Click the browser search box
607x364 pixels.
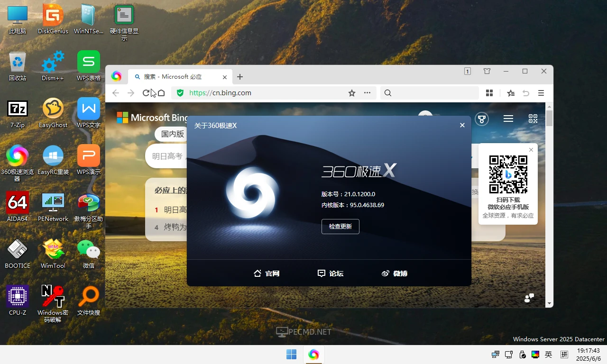pyautogui.click(x=429, y=93)
